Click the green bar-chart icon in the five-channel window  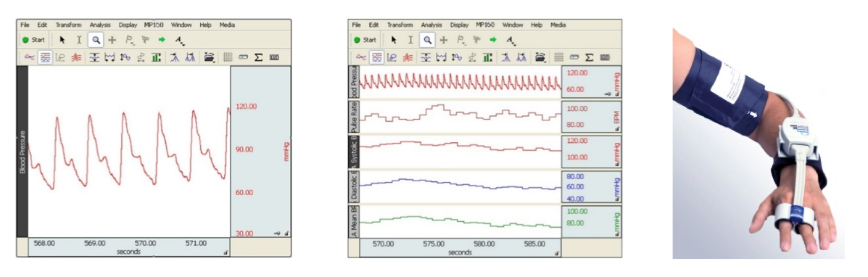[x=488, y=57]
